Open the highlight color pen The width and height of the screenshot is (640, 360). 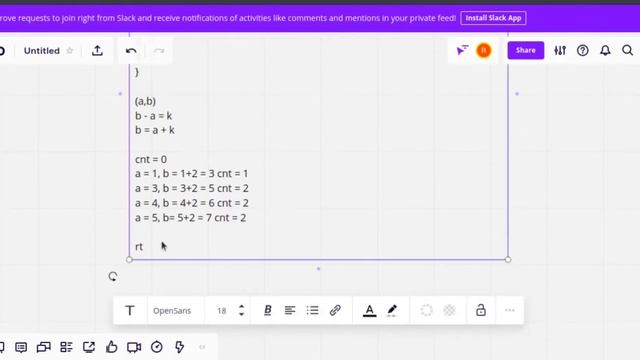tap(392, 311)
